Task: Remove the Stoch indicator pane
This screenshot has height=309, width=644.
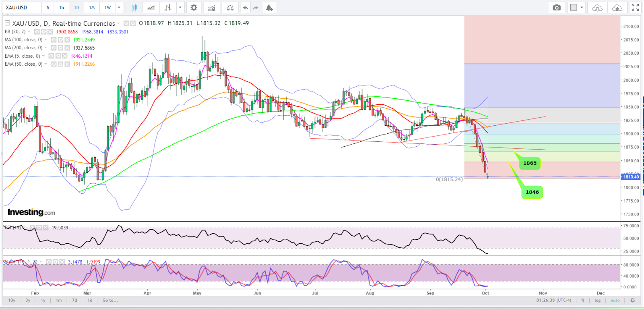Action: click(x=62, y=262)
